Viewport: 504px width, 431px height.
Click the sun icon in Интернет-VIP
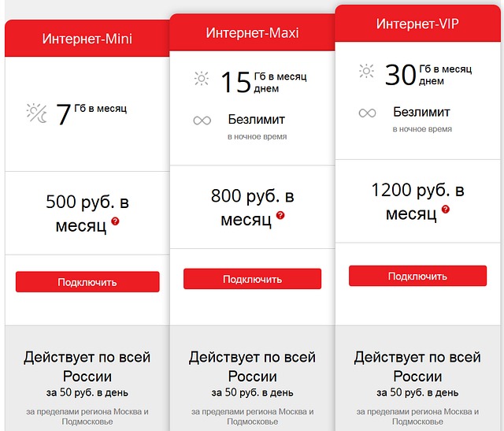point(366,71)
